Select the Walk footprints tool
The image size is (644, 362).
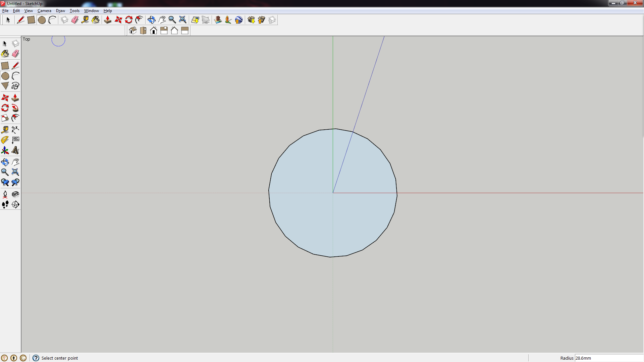pyautogui.click(x=5, y=204)
